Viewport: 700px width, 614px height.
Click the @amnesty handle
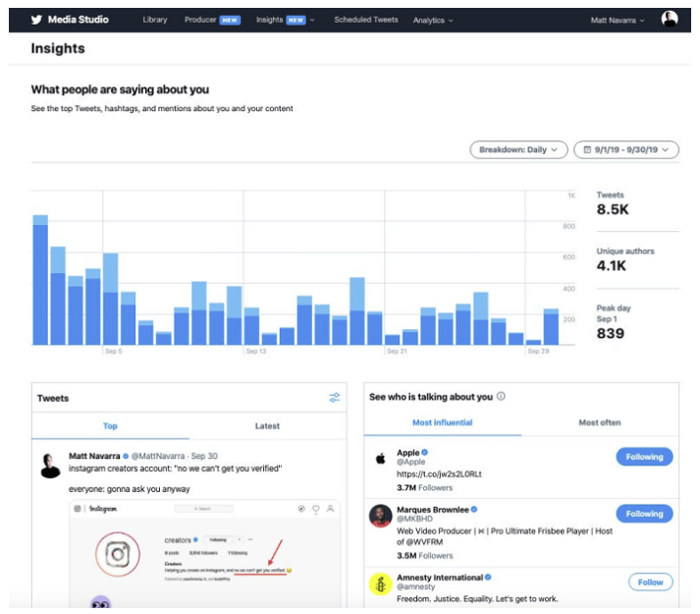415,586
